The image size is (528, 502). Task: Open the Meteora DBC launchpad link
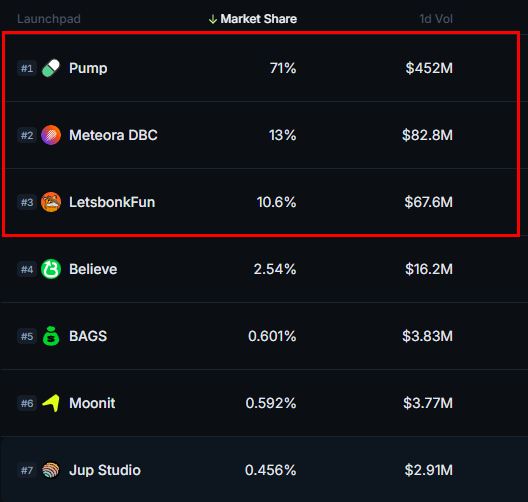[x=113, y=135]
